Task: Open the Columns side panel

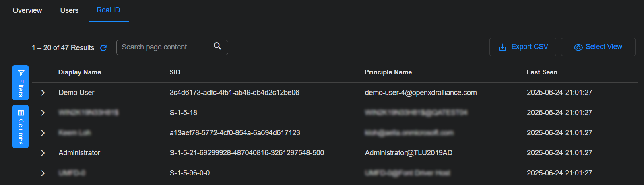Action: pyautogui.click(x=21, y=126)
